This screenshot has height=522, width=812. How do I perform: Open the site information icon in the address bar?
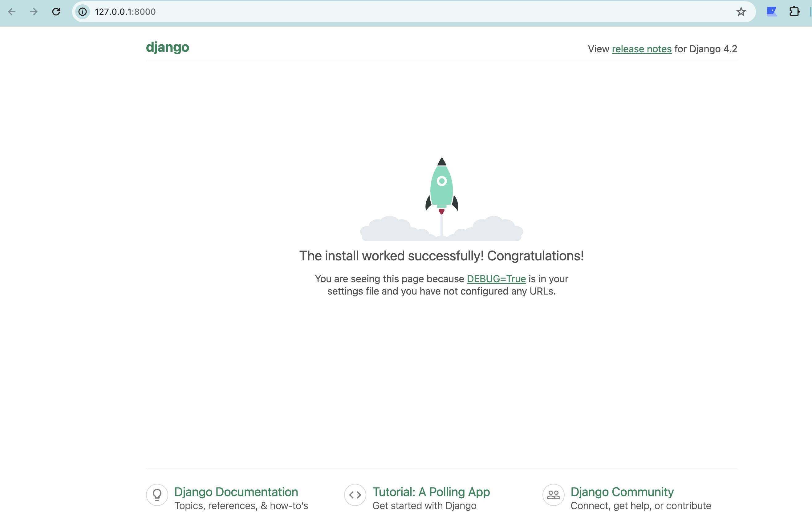[x=83, y=12]
